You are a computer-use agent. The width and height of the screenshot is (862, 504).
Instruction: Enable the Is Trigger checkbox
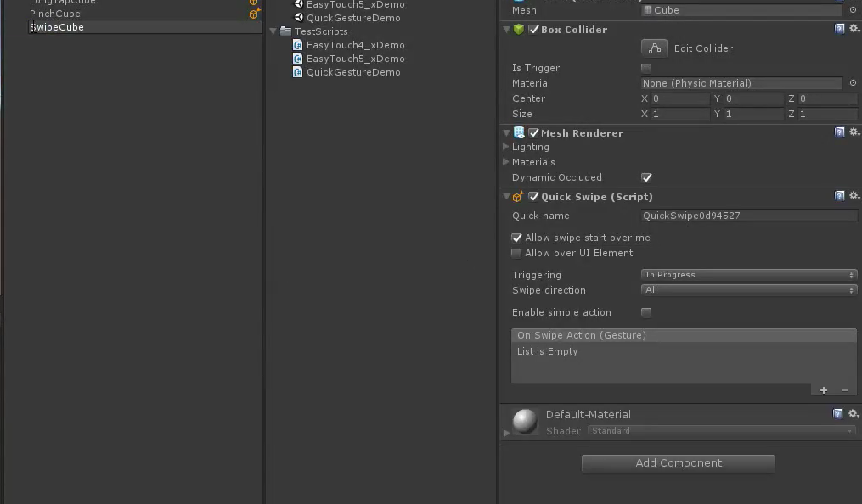[x=646, y=68]
